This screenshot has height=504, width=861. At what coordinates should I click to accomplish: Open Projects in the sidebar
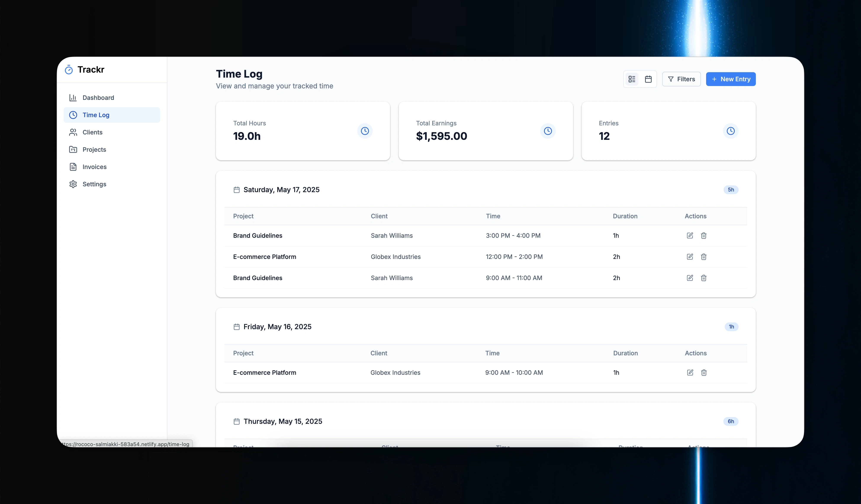tap(112, 150)
